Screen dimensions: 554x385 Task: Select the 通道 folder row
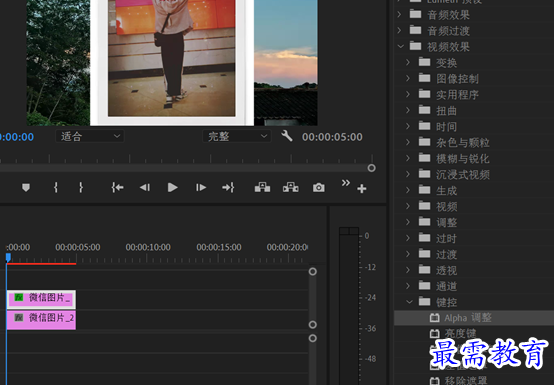[474, 286]
